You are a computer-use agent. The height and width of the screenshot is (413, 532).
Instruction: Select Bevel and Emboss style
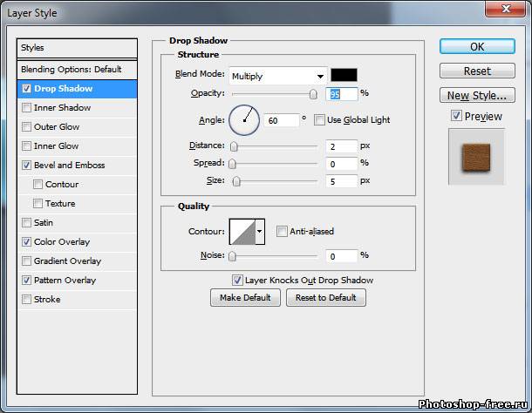click(x=69, y=166)
